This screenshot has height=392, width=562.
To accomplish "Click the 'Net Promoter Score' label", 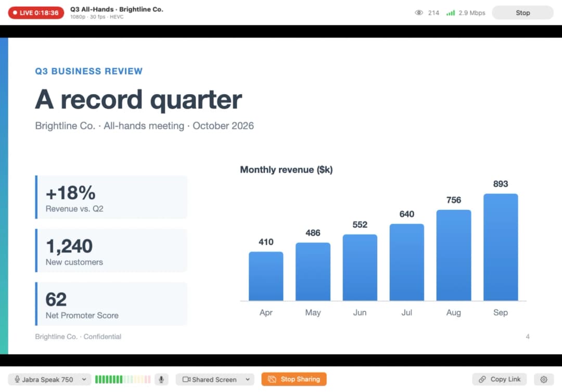I will (x=82, y=315).
